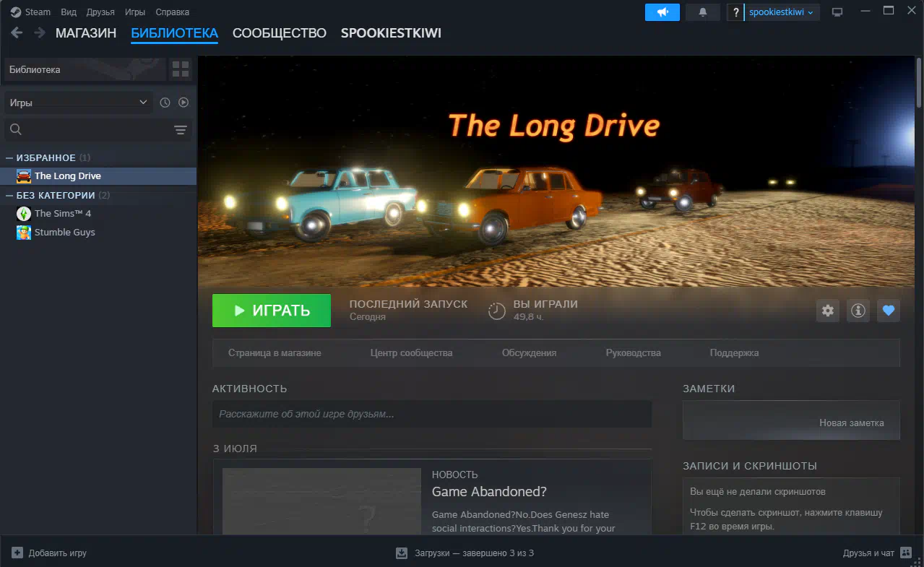Open the Steam menu
This screenshot has height=567, width=924.
click(x=38, y=12)
